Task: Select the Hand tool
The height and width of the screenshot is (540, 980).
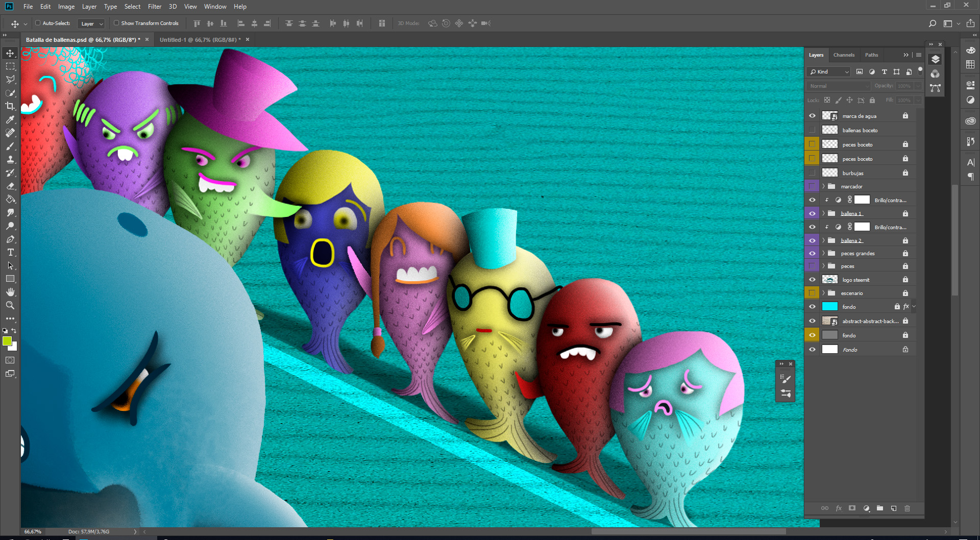Action: [x=10, y=292]
